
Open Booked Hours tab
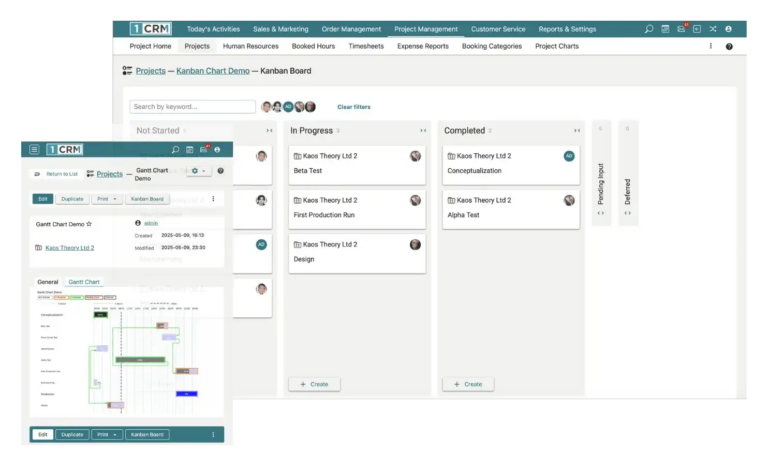(313, 46)
